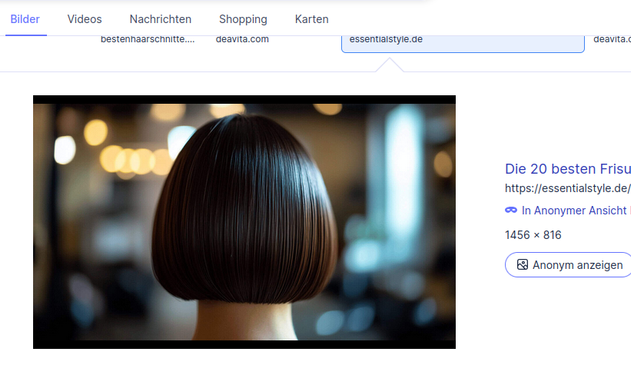Go to the Nachrichten tab
The height and width of the screenshot is (365, 631).
(x=160, y=19)
